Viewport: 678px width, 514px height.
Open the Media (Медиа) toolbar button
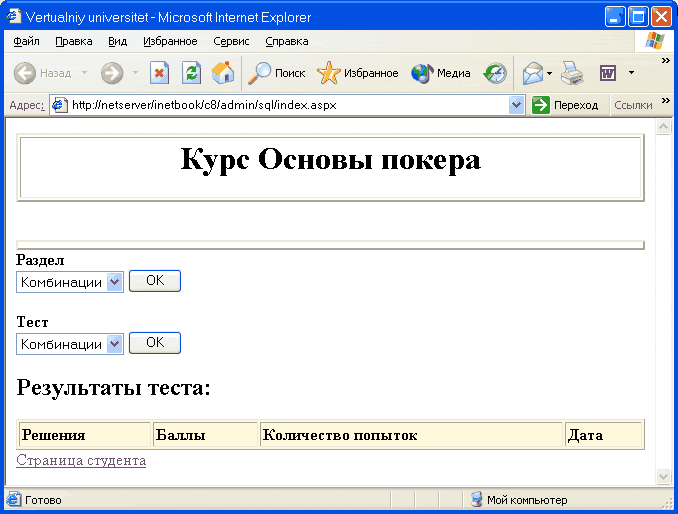(441, 73)
